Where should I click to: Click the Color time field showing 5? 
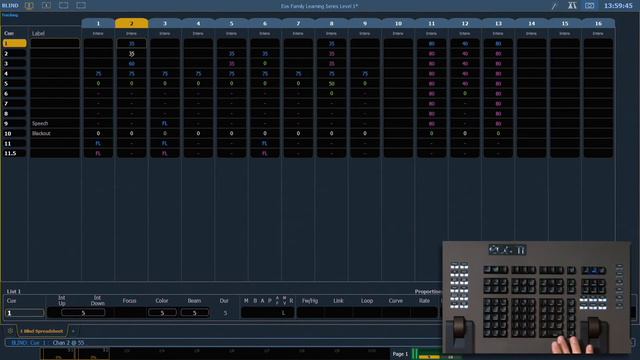[162, 313]
